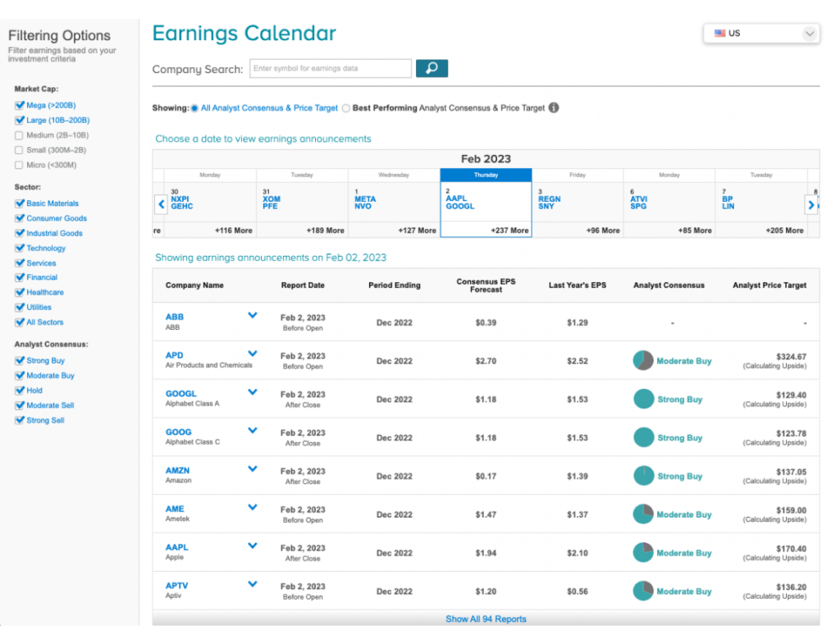Expand the ABB row chevron
The width and height of the screenshot is (840, 644).
click(x=253, y=316)
